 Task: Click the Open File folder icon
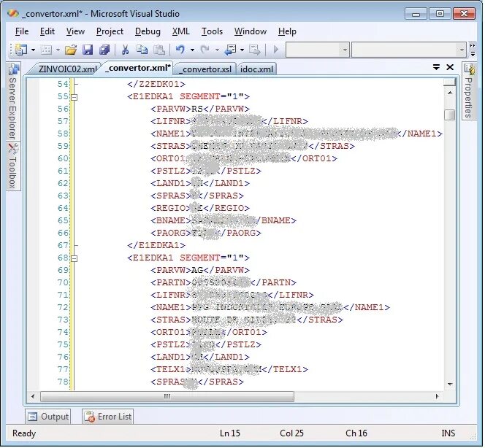pyautogui.click(x=71, y=50)
